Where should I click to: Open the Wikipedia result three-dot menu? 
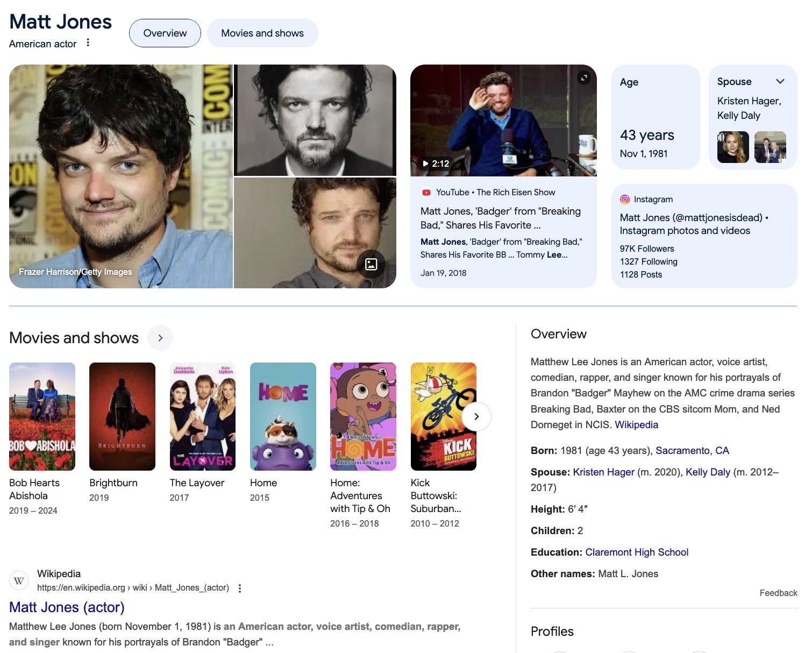[240, 588]
